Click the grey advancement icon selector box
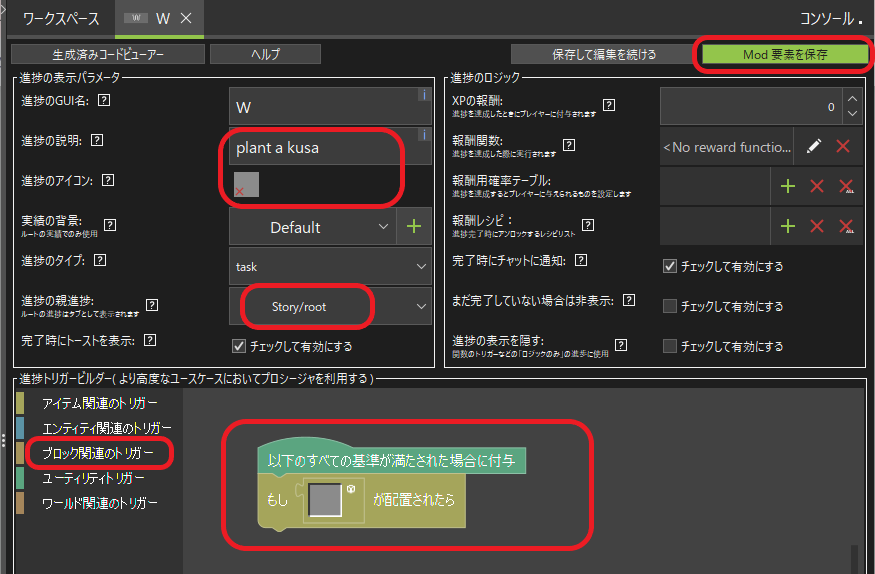 [246, 184]
